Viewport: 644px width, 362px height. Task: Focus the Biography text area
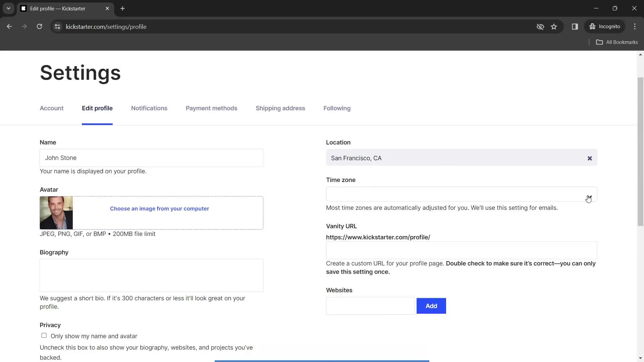[151, 275]
